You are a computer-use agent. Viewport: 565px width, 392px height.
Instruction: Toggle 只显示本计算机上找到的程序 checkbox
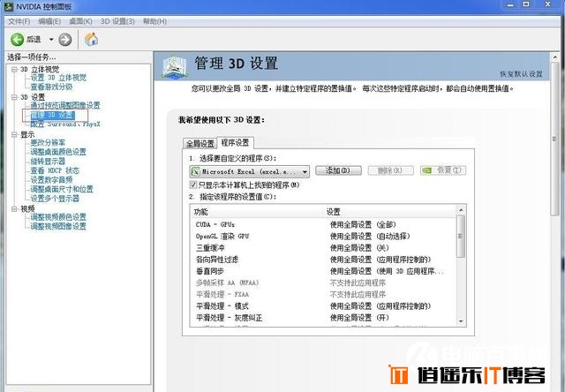(x=194, y=185)
